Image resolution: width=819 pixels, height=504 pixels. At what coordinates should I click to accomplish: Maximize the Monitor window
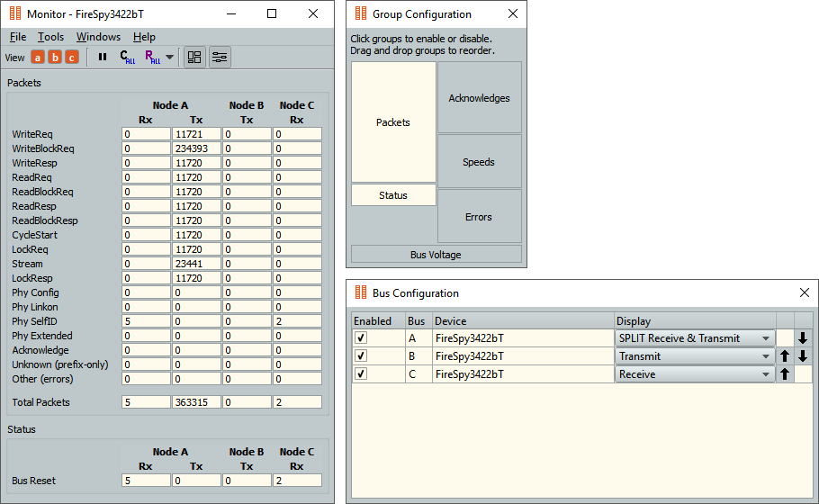272,13
